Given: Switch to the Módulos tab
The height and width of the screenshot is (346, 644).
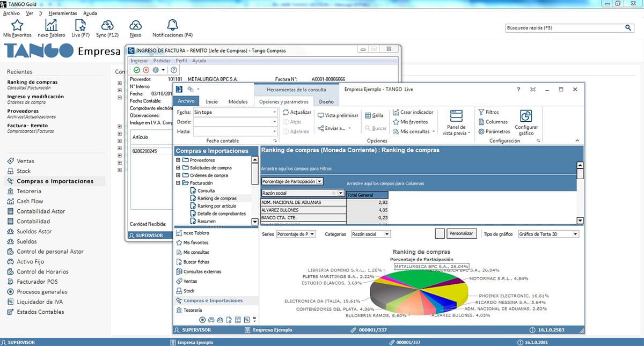Looking at the screenshot, I should (238, 101).
